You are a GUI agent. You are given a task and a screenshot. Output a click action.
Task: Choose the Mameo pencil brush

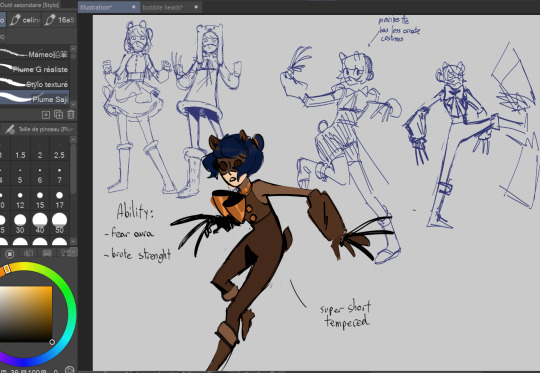tap(34, 54)
